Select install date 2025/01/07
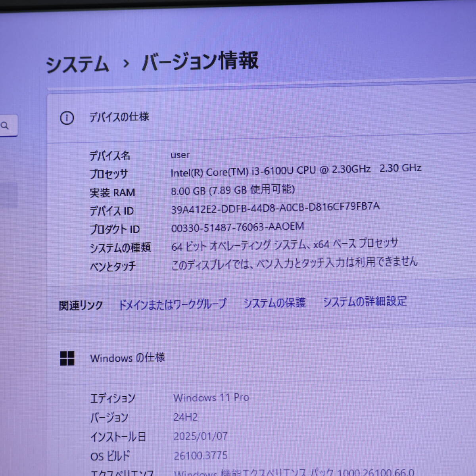Image resolution: width=476 pixels, height=476 pixels. coord(200,436)
